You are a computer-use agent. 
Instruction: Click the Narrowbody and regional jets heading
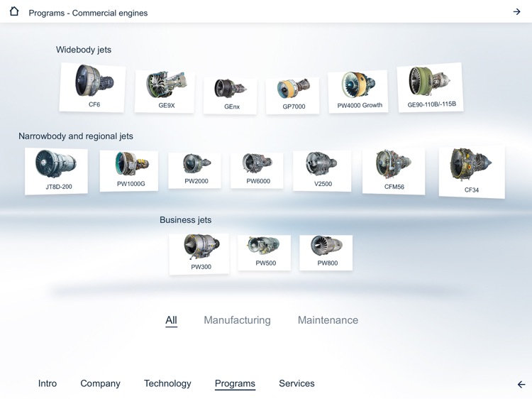(76, 136)
